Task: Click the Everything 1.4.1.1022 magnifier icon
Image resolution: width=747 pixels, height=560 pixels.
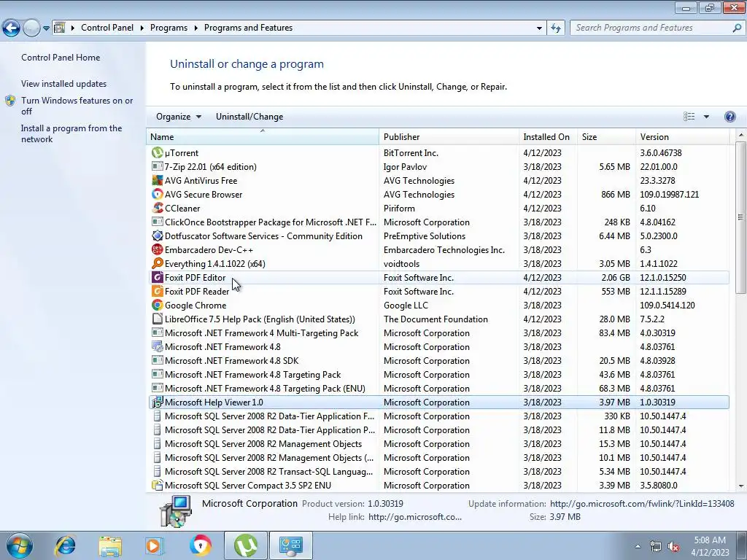Action: point(158,263)
